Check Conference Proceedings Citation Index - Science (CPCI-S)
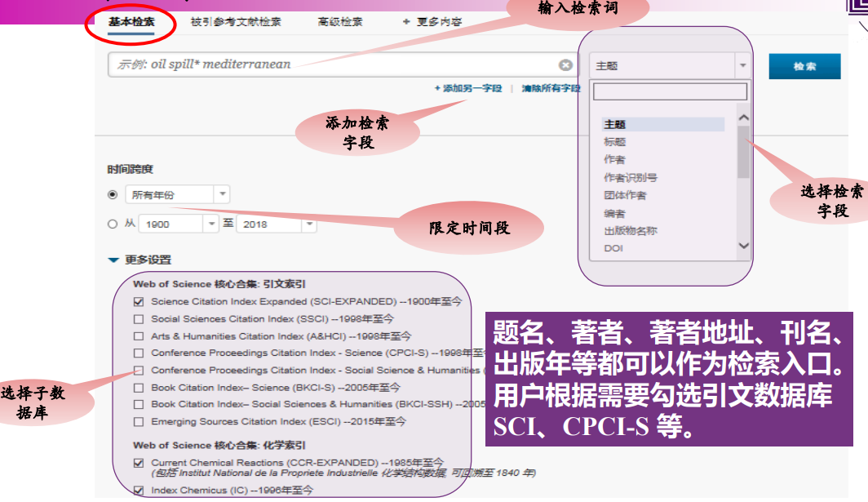The height and width of the screenshot is (502, 868). (139, 353)
